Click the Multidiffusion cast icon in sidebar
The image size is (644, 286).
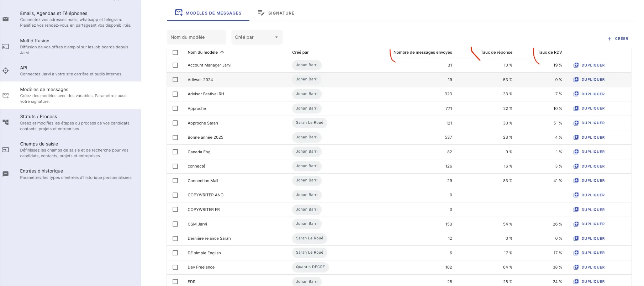pyautogui.click(x=6, y=47)
